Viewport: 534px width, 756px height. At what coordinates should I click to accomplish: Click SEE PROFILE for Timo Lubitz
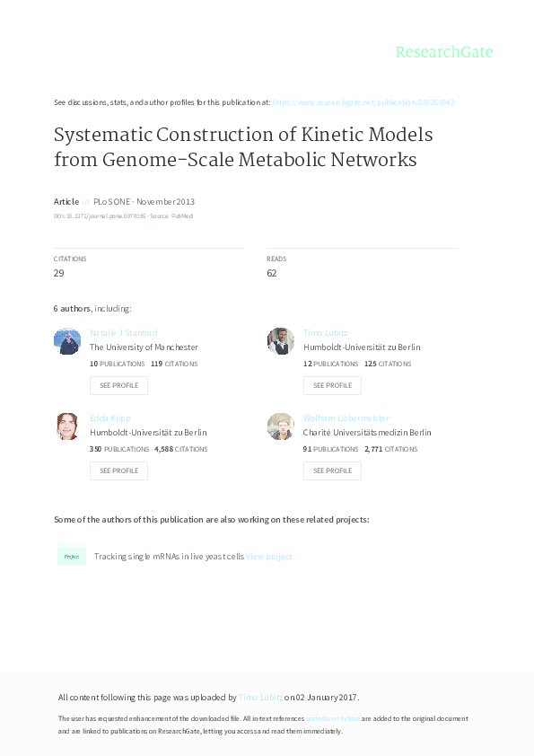332,385
